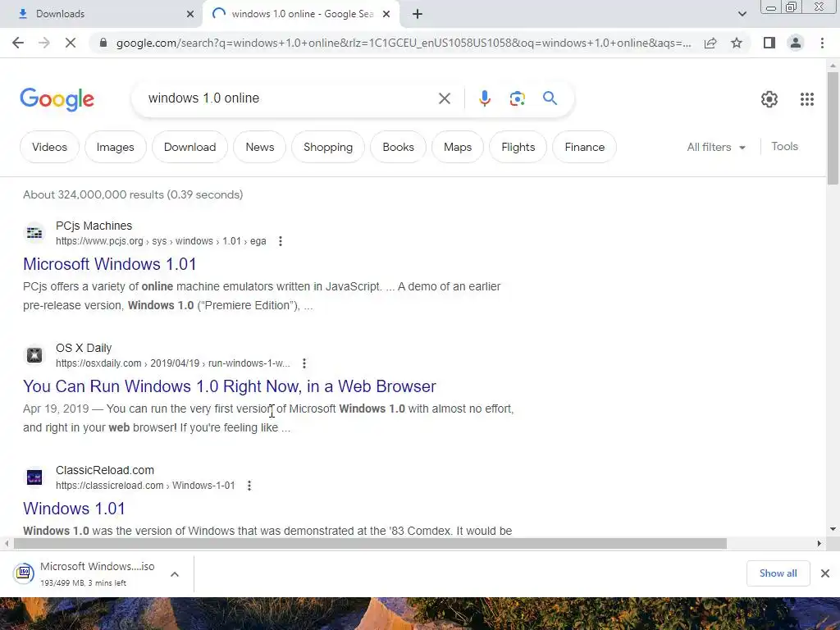Close the Google search tab
Screen dimensions: 840x630
point(386,14)
